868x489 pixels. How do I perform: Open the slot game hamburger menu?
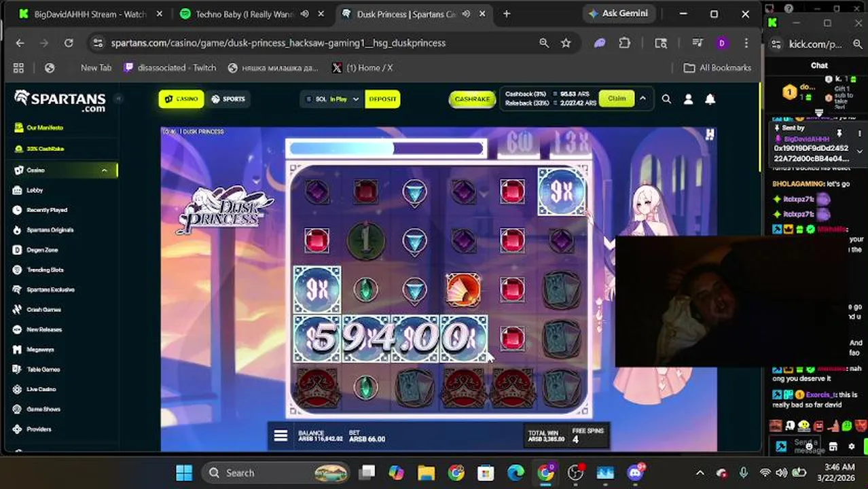(281, 436)
